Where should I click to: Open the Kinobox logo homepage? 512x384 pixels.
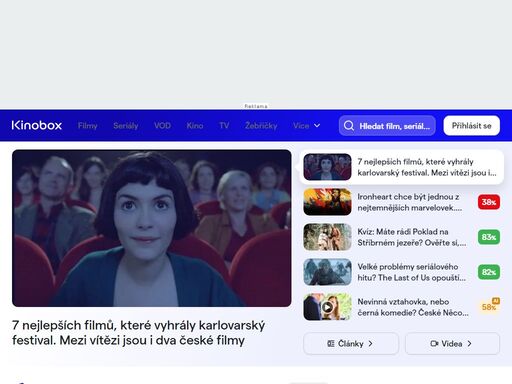point(37,125)
